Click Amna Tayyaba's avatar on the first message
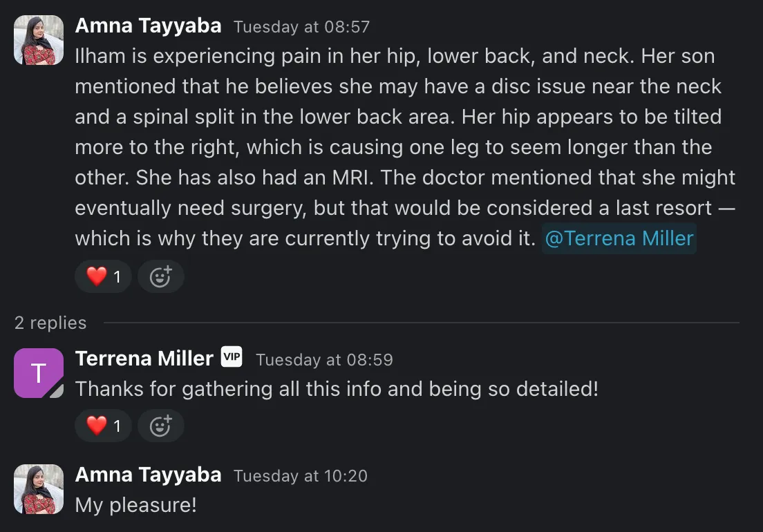 (39, 40)
